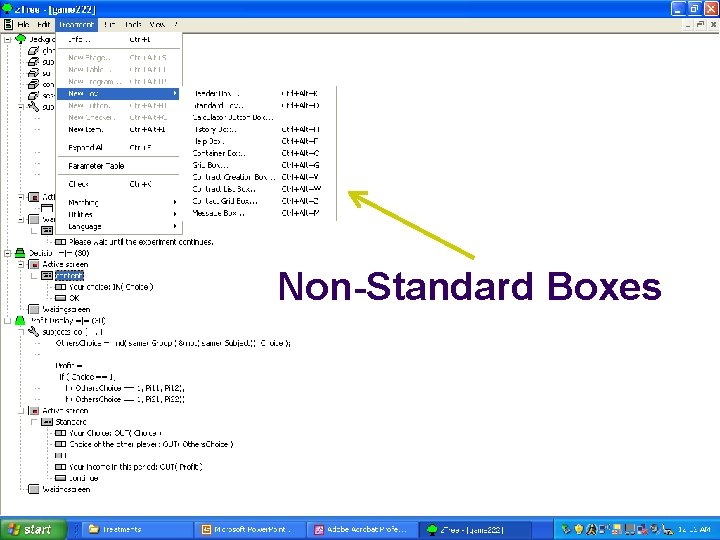Click the icon beside 'Please wait until the experiment continues'
Screen dimensions: 720x540
coord(60,242)
